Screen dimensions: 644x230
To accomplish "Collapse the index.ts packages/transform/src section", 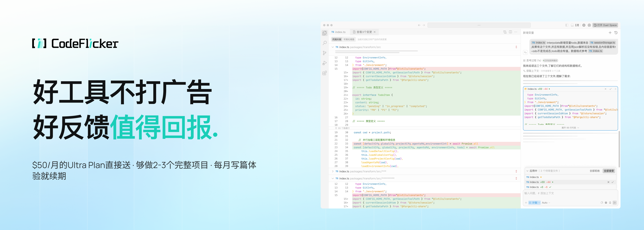I will (x=333, y=47).
